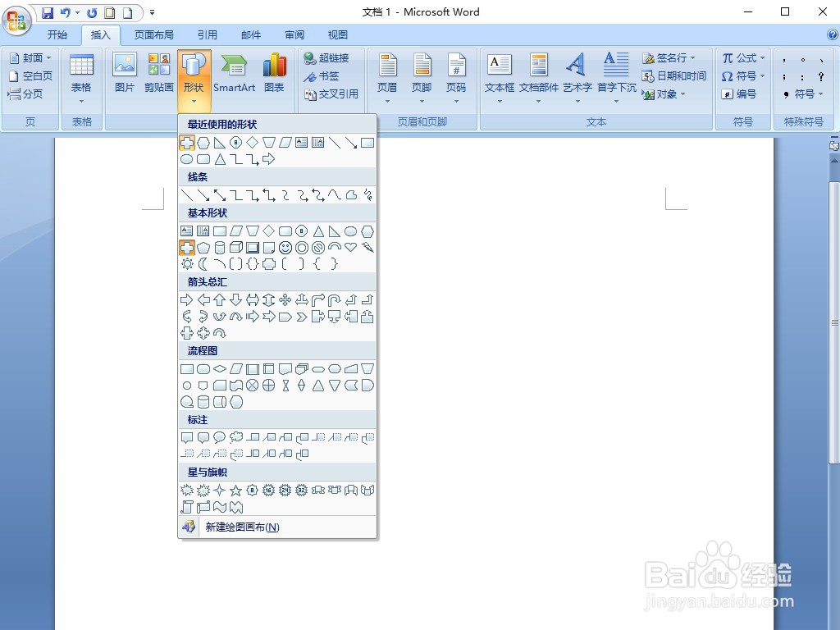Choose the double arrow line shape
Screen dimensions: 840x630
point(220,195)
